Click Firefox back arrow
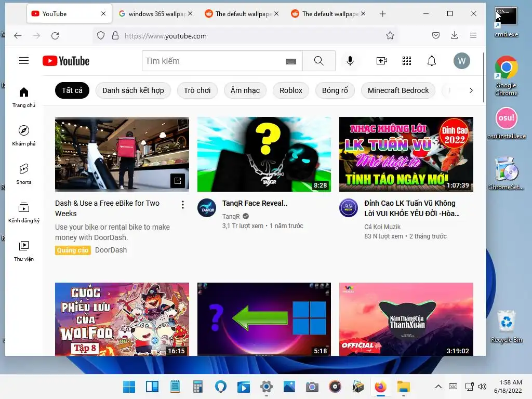The height and width of the screenshot is (399, 532). (18, 36)
